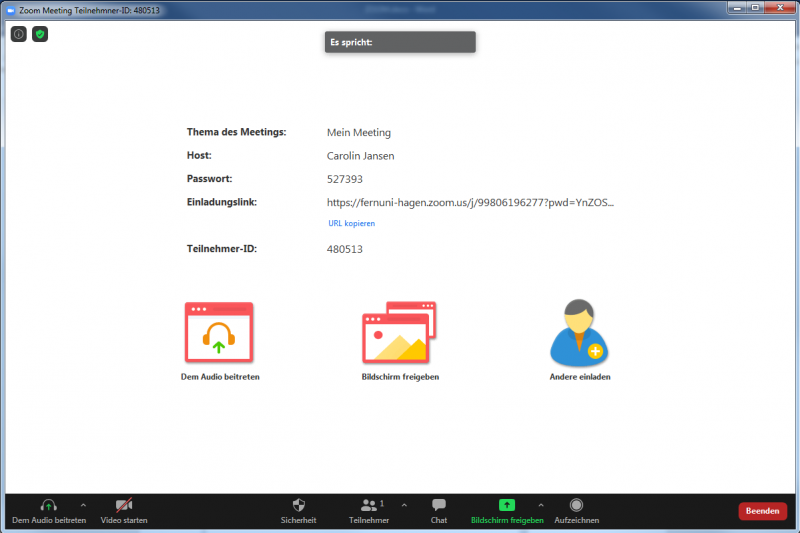Viewport: 800px width, 533px height.
Task: Start recording with Aufzeichnen
Action: click(x=577, y=512)
